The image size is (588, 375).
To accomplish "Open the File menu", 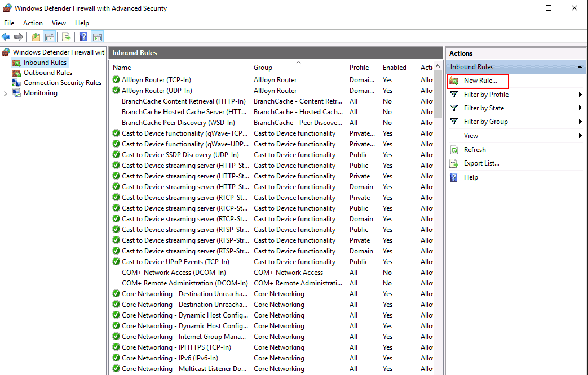I will [x=9, y=23].
